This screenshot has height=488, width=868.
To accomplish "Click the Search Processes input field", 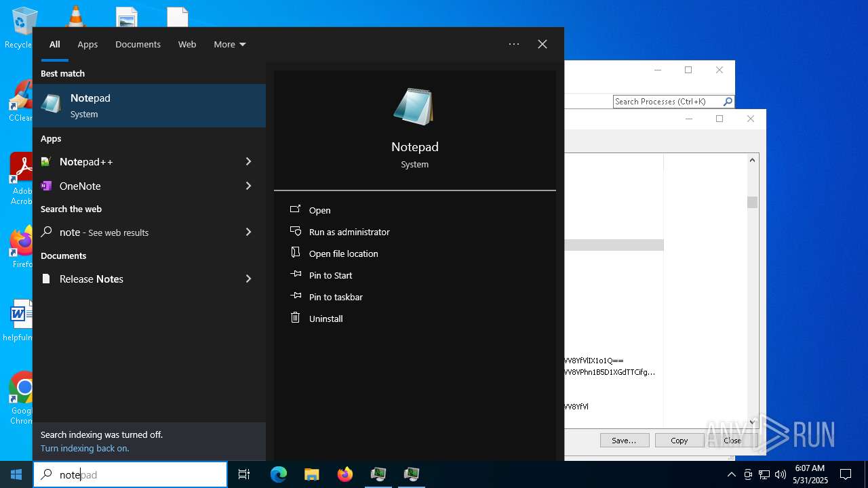I will click(x=668, y=102).
